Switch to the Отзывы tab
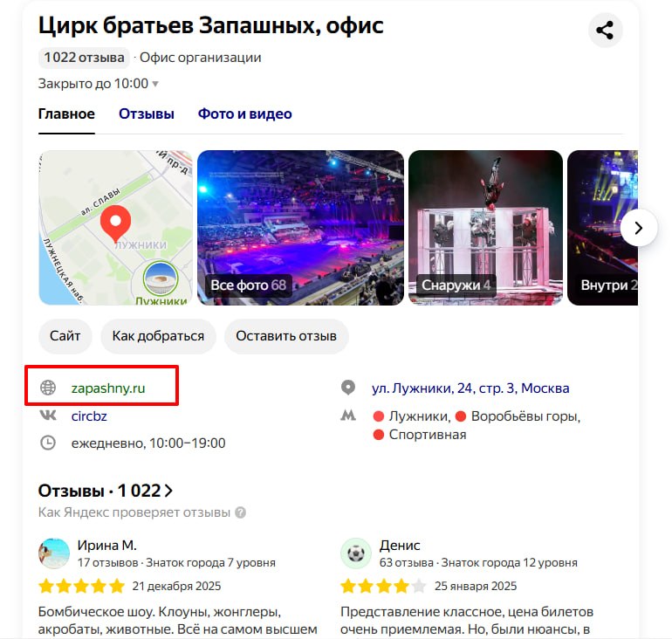Viewport: 672px width, 639px height. (147, 113)
